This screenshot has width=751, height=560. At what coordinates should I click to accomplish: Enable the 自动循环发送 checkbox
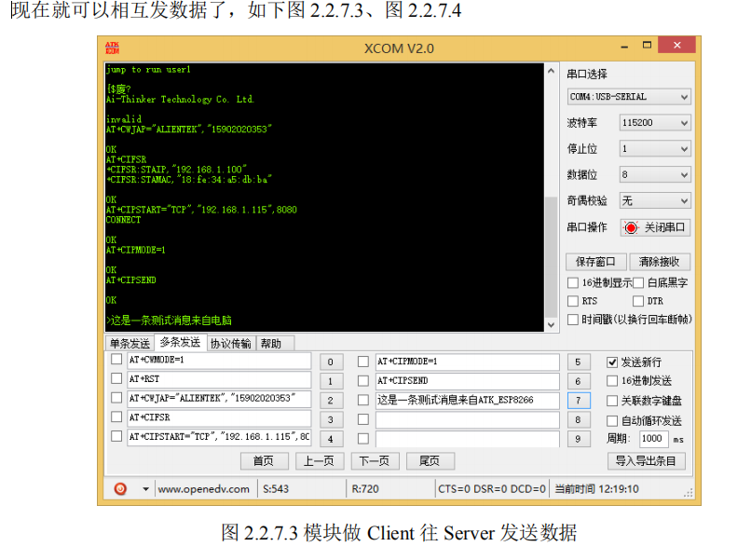(612, 420)
